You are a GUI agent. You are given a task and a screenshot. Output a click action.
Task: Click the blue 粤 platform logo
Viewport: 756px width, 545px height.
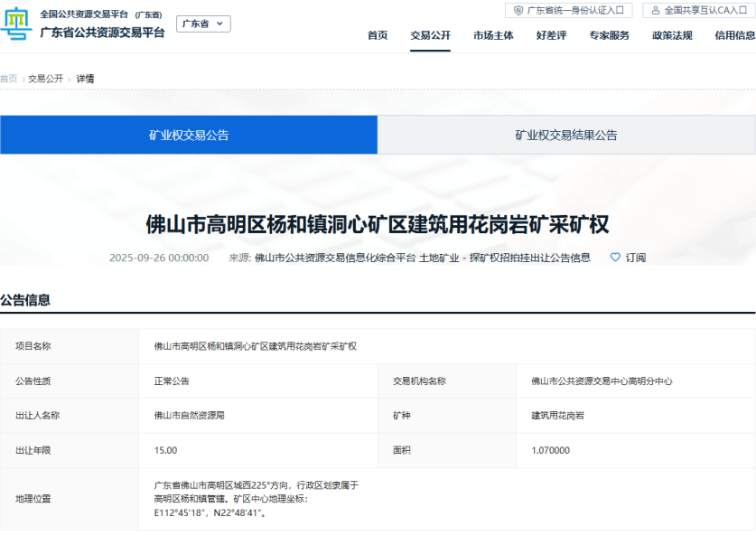pos(15,24)
